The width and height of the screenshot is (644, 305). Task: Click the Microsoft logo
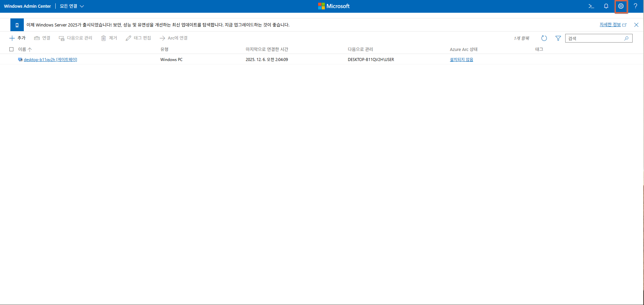pos(334,6)
